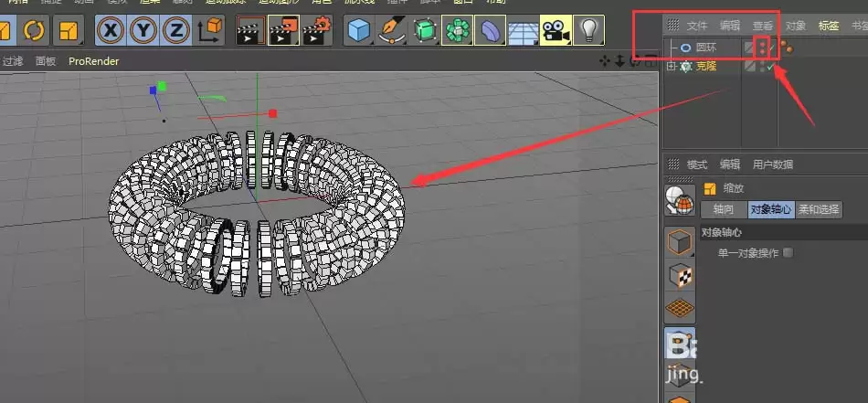868x403 pixels.
Task: Select the Rotate tool in toolbar
Action: (34, 30)
